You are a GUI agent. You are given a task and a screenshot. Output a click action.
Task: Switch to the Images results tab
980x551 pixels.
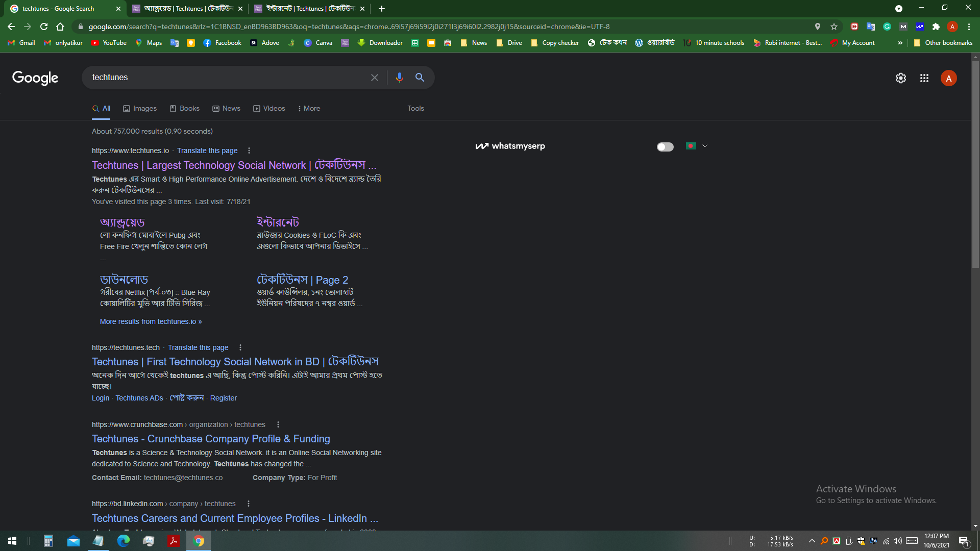(x=140, y=108)
